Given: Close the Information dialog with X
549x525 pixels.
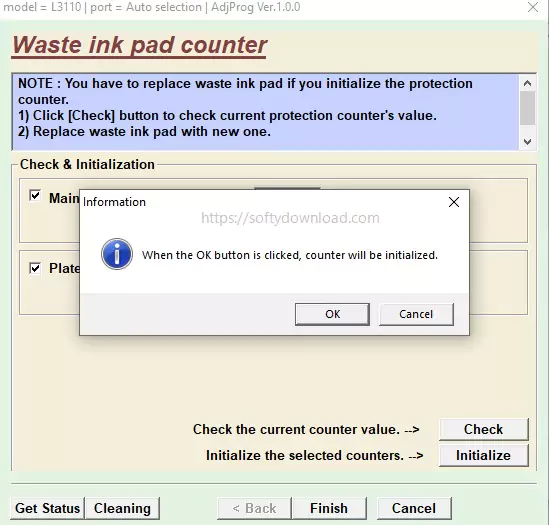Looking at the screenshot, I should click(x=454, y=202).
